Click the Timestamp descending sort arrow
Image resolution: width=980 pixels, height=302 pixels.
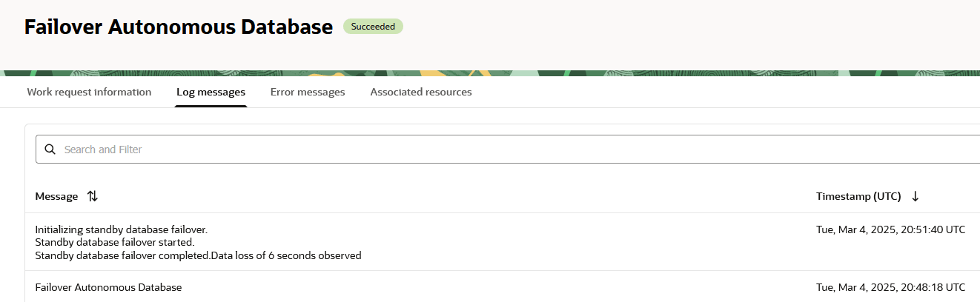(x=915, y=197)
